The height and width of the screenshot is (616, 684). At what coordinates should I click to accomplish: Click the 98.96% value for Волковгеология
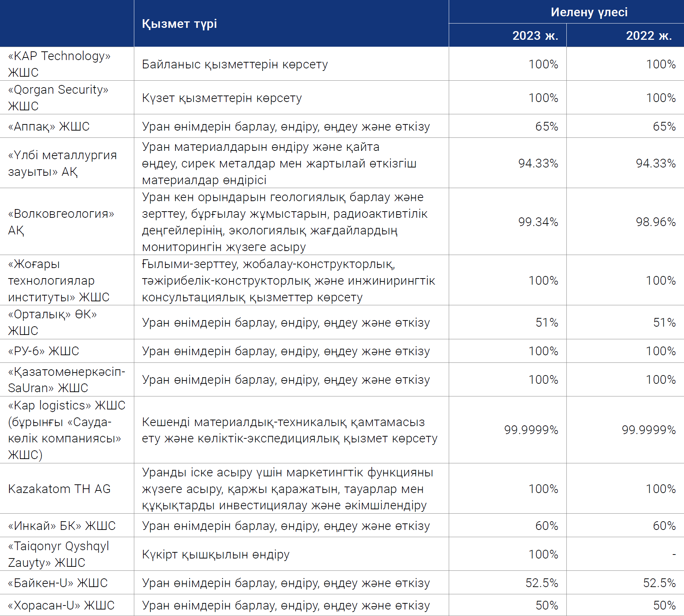656,222
